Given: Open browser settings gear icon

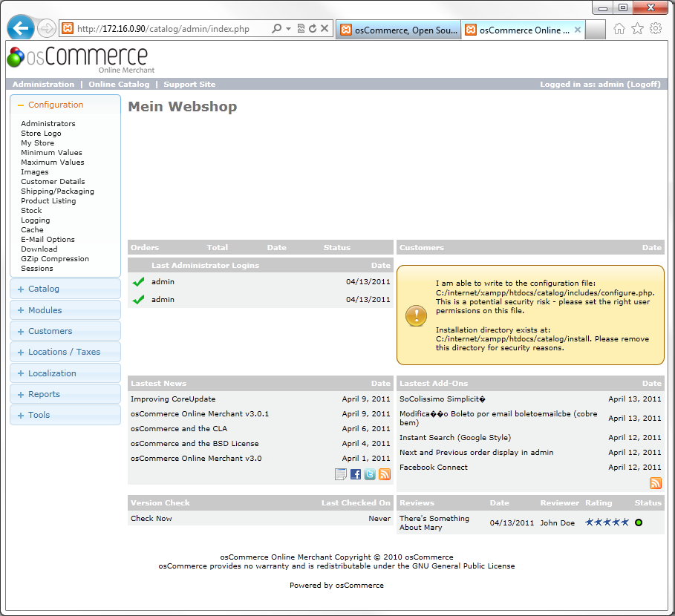Looking at the screenshot, I should pyautogui.click(x=656, y=29).
